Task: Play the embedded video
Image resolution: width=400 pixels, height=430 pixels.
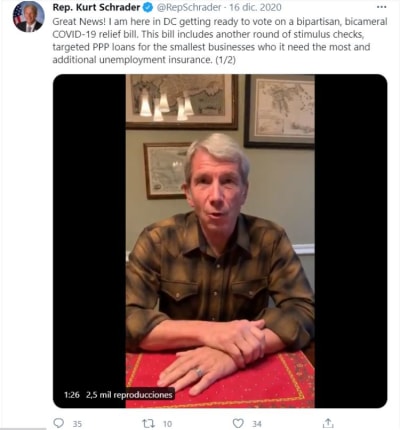Action: pos(220,241)
